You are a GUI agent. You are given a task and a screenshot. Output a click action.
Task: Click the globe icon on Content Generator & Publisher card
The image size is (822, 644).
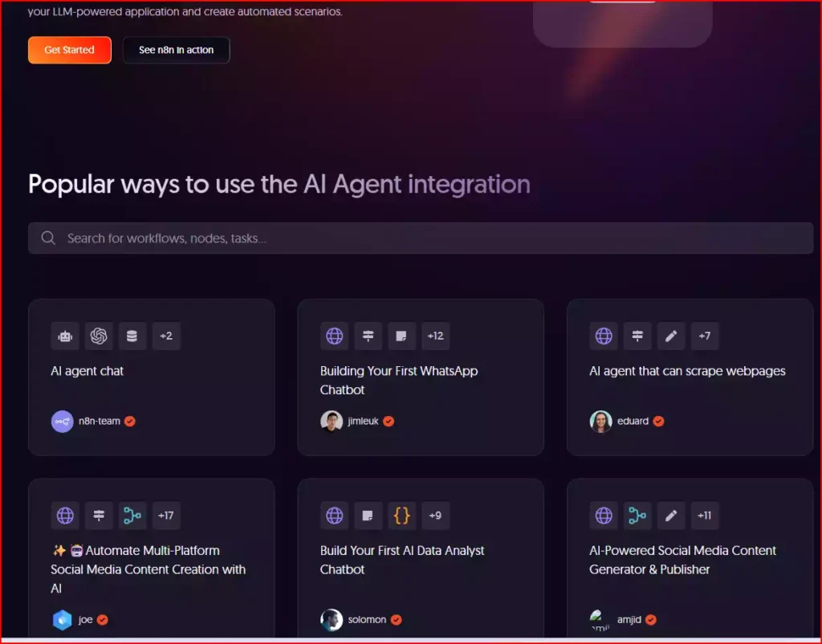pyautogui.click(x=604, y=516)
